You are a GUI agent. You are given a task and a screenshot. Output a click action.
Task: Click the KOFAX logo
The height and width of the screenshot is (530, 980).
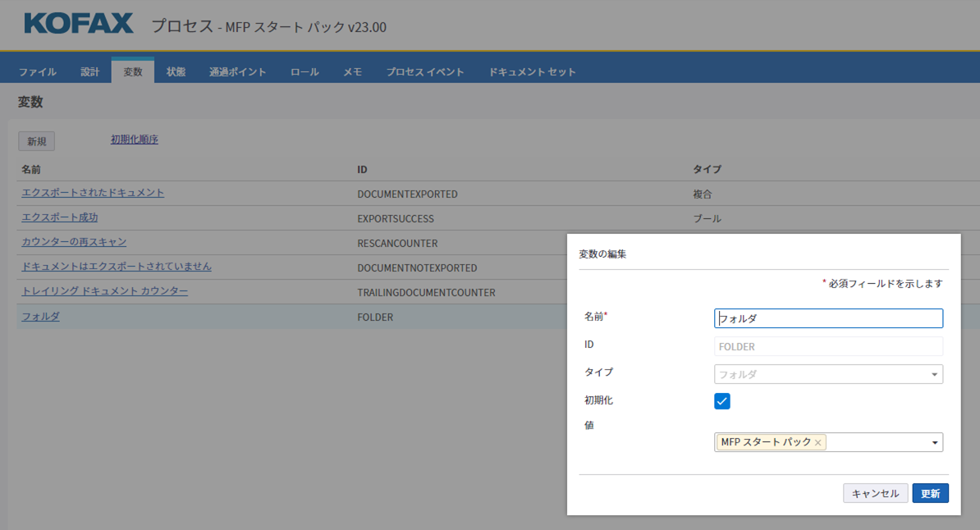click(x=79, y=24)
